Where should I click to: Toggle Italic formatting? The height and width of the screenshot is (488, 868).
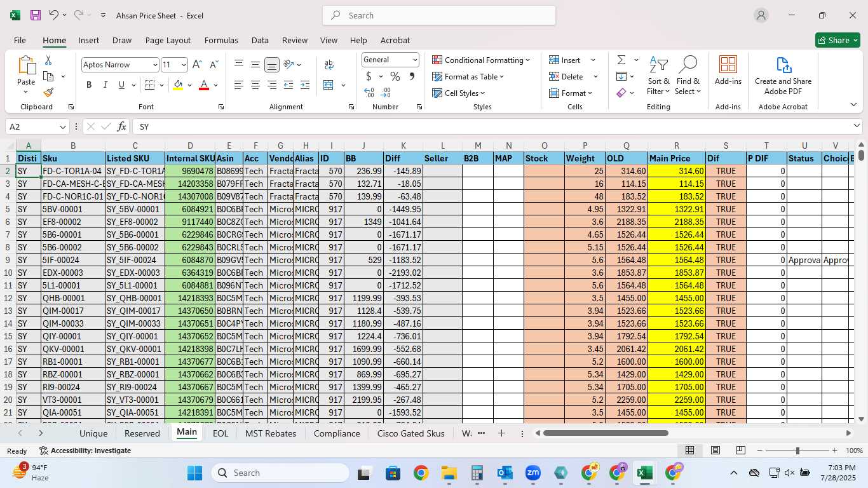coord(105,85)
